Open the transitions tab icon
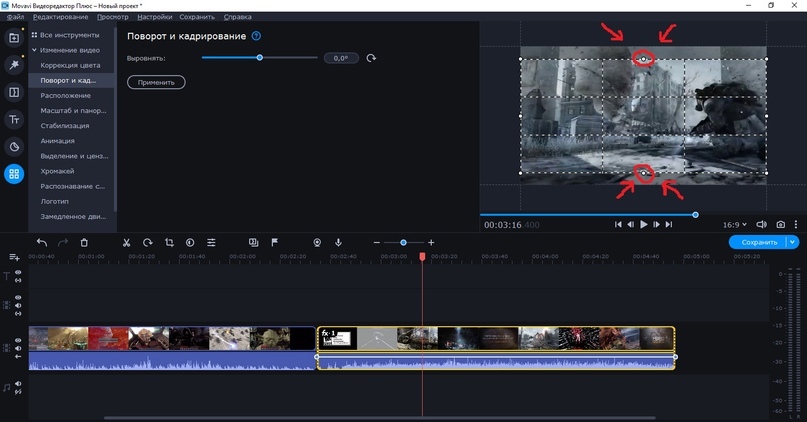Screen dimensions: 807x422 [x=14, y=92]
